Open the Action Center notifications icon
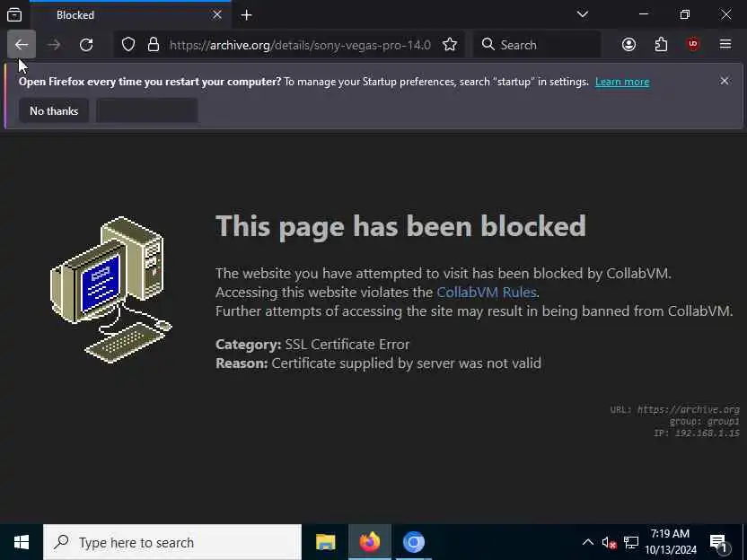The width and height of the screenshot is (747, 560). point(719,542)
